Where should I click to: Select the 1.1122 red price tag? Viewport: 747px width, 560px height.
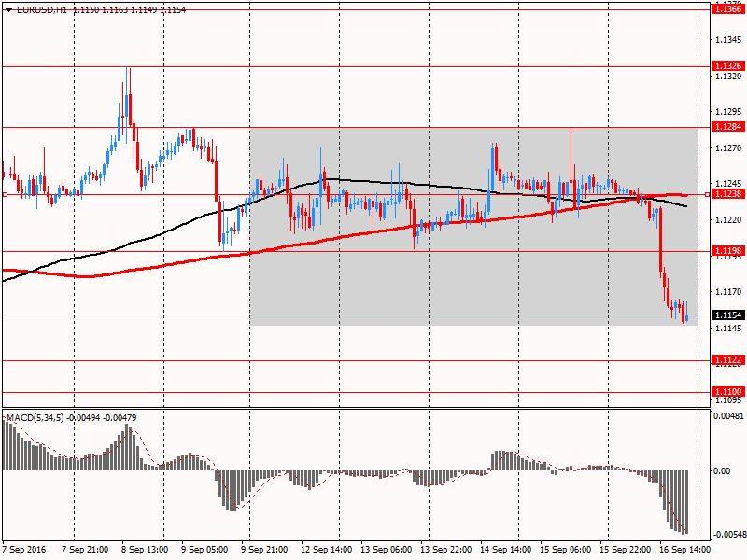point(726,359)
